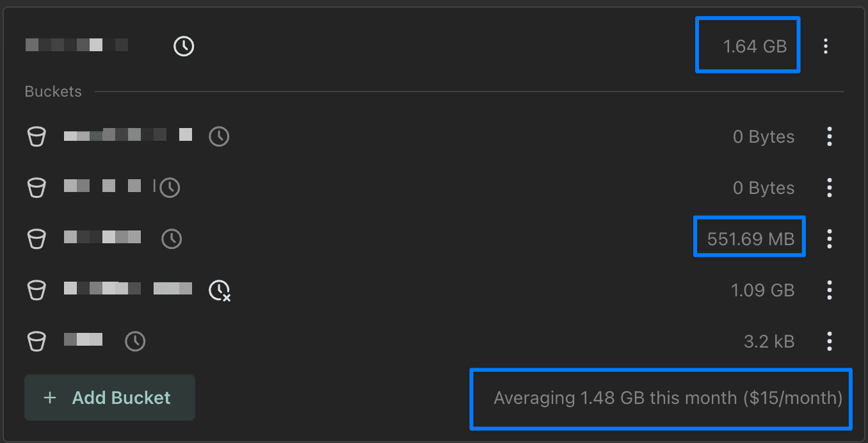Viewport: 868px width, 443px height.
Task: Select the blurred bucket name on the 3.2 kB row
Action: pyautogui.click(x=83, y=340)
